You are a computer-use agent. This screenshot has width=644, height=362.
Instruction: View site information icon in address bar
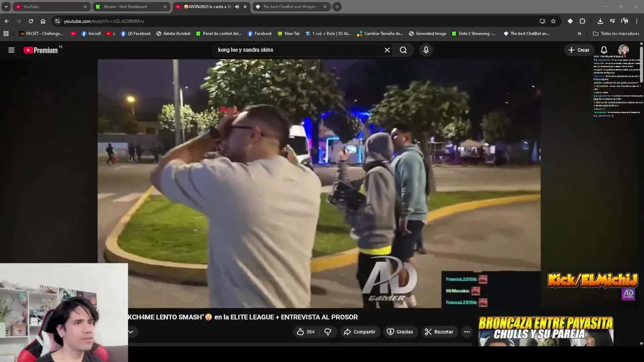point(57,21)
